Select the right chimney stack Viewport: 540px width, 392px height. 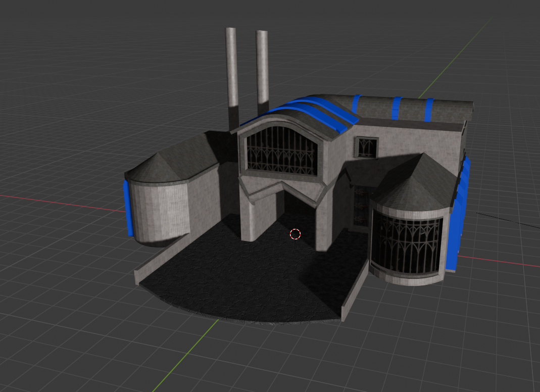pyautogui.click(x=263, y=72)
